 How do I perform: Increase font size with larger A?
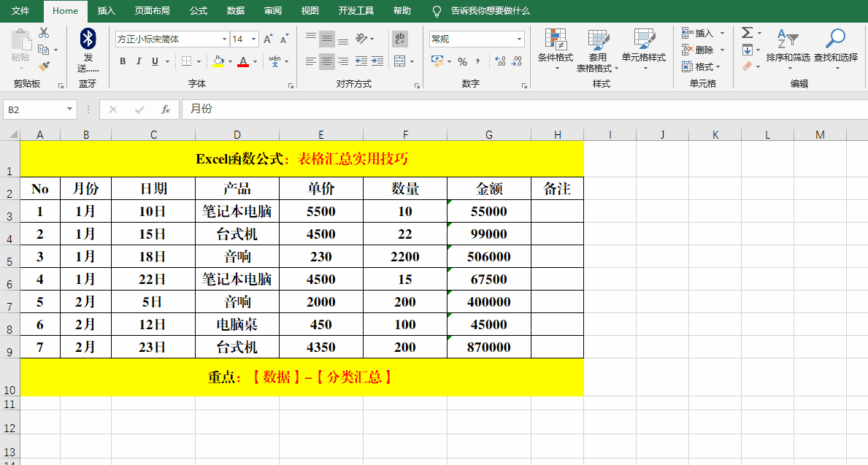coord(268,39)
